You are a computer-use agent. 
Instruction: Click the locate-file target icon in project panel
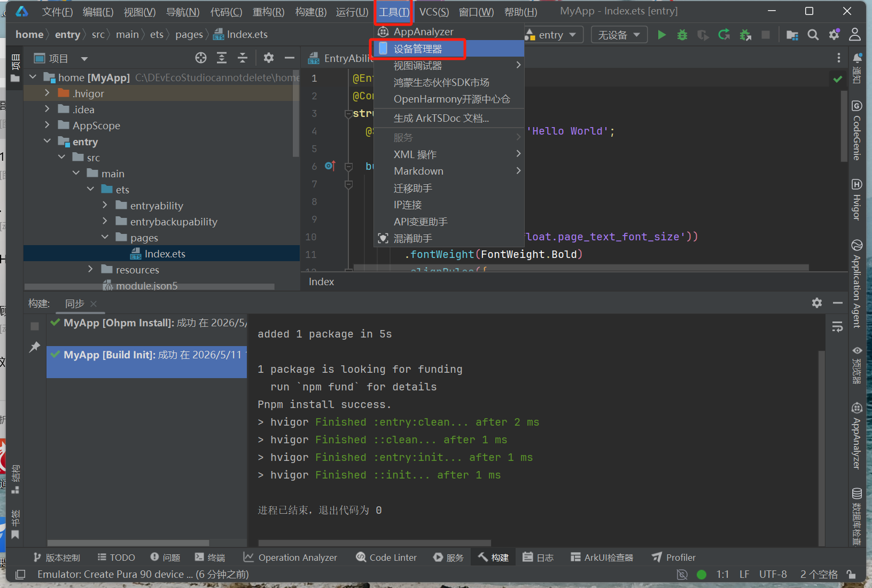(x=201, y=58)
